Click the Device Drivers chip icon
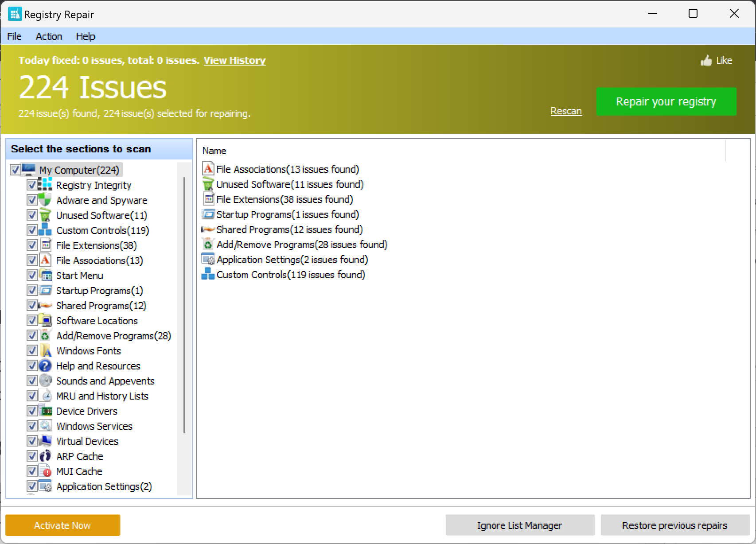The width and height of the screenshot is (756, 544). [x=45, y=411]
